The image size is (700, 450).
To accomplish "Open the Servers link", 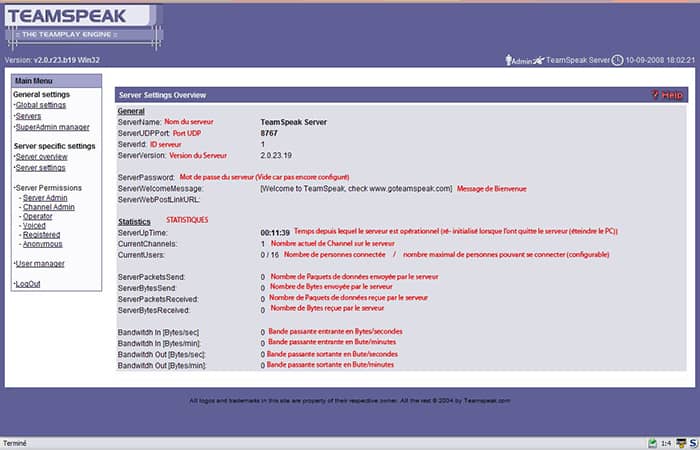I will 28,116.
